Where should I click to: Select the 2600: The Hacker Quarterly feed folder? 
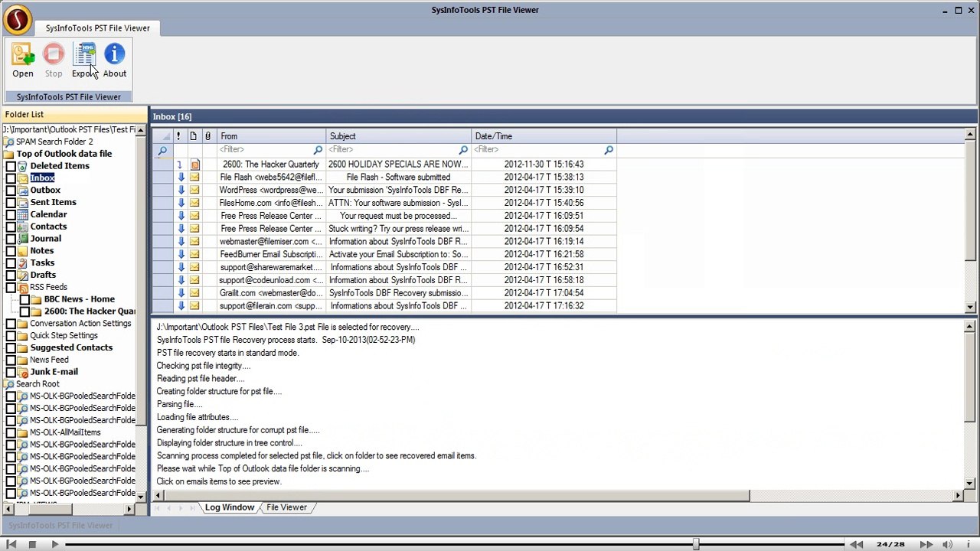[90, 311]
